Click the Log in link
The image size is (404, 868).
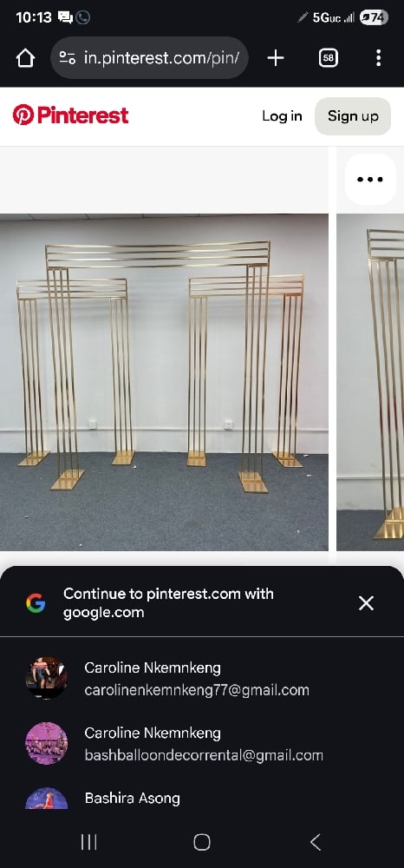tap(282, 116)
